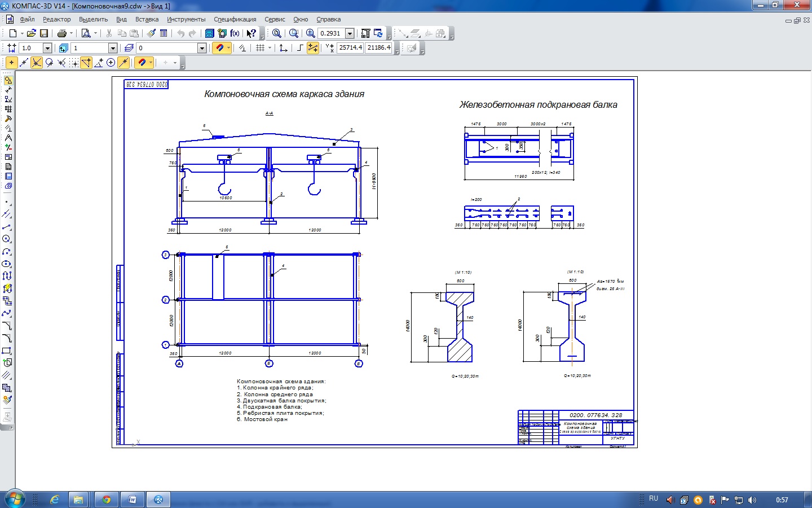Toggle Nearest point snap

pyautogui.click(x=11, y=63)
